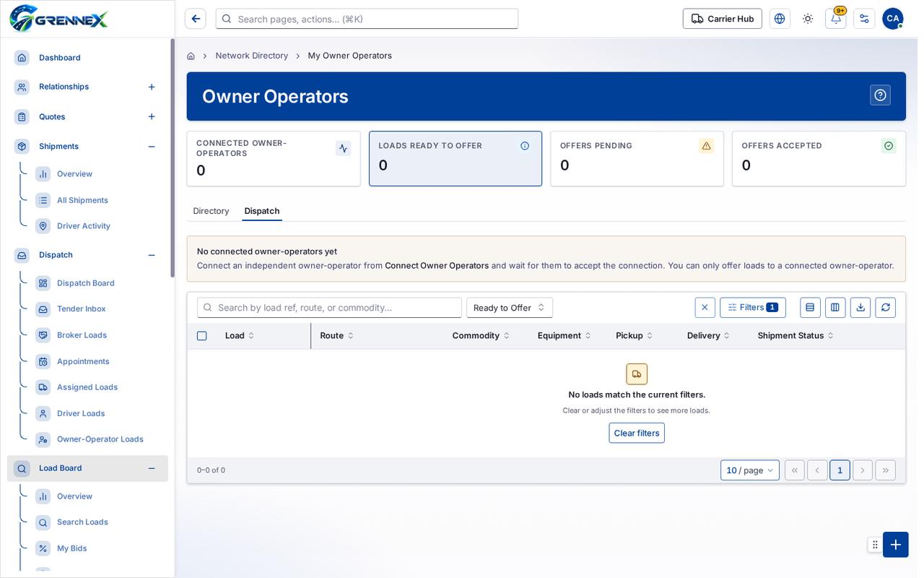924x578 pixels.
Task: Click the back arrow button in header
Action: pos(195,19)
